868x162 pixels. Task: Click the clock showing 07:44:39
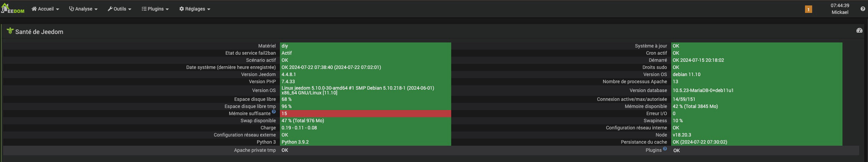point(840,5)
